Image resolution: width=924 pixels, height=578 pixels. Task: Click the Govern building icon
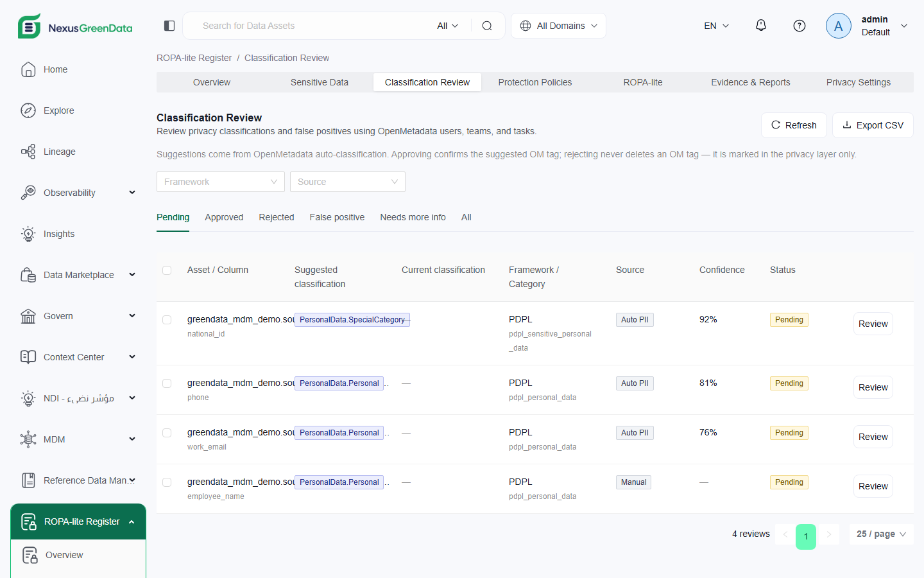pos(28,316)
